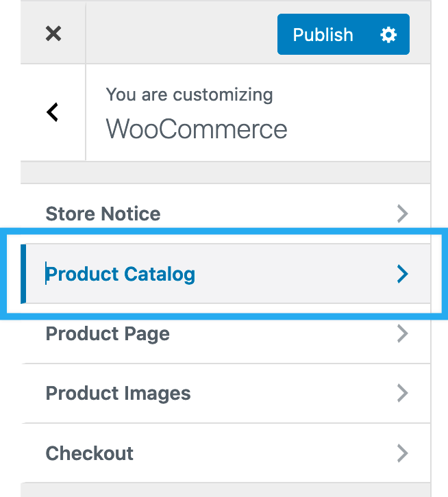Open publish settings gear icon

tap(388, 35)
